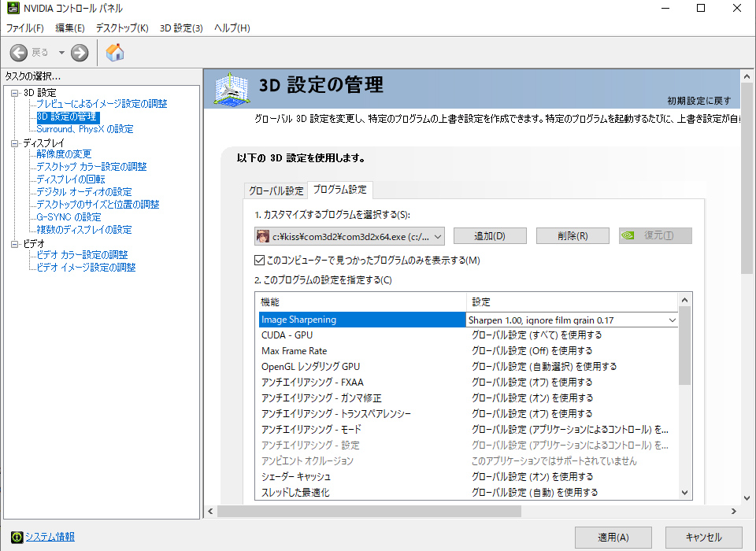Open ディスプレイの回転 page
The height and width of the screenshot is (551, 756).
71,179
